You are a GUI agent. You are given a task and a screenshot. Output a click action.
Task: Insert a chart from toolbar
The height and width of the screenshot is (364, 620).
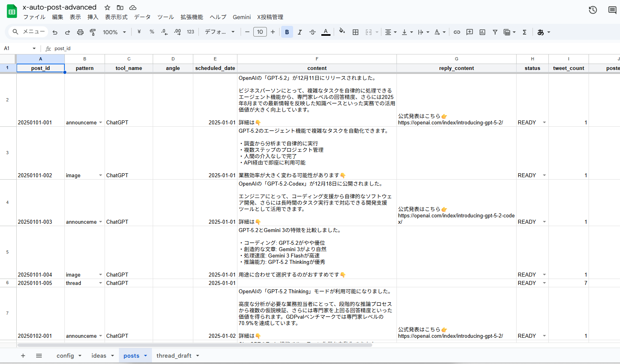tap(482, 32)
